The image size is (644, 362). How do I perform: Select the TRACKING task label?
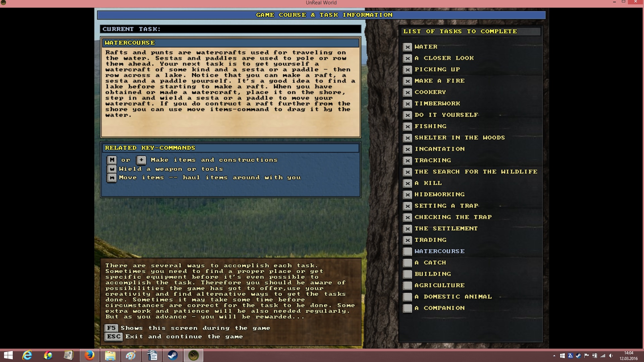point(433,161)
